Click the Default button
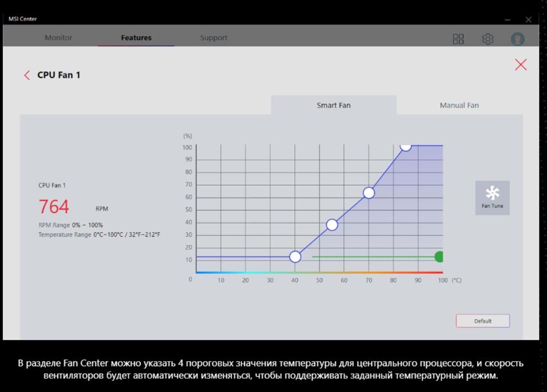 coord(483,321)
